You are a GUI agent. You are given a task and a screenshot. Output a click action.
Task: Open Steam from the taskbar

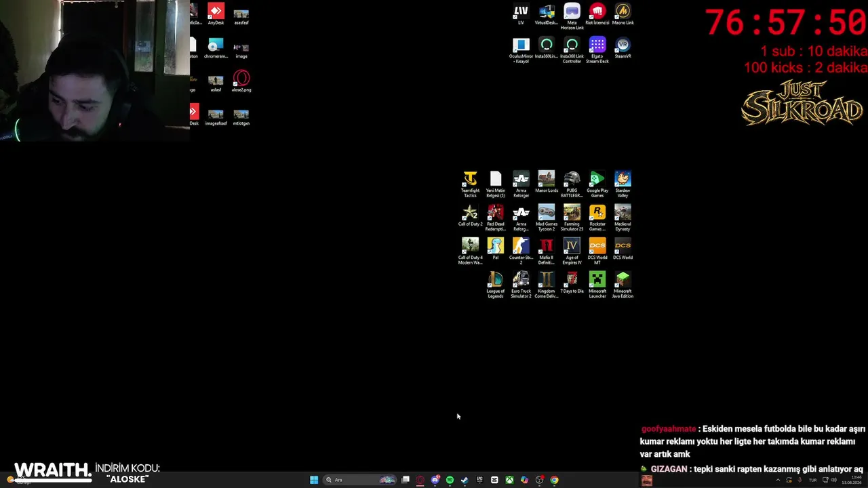tap(465, 480)
